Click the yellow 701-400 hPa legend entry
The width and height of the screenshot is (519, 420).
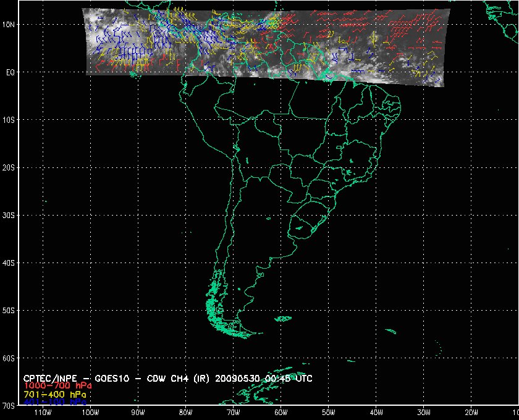55,395
